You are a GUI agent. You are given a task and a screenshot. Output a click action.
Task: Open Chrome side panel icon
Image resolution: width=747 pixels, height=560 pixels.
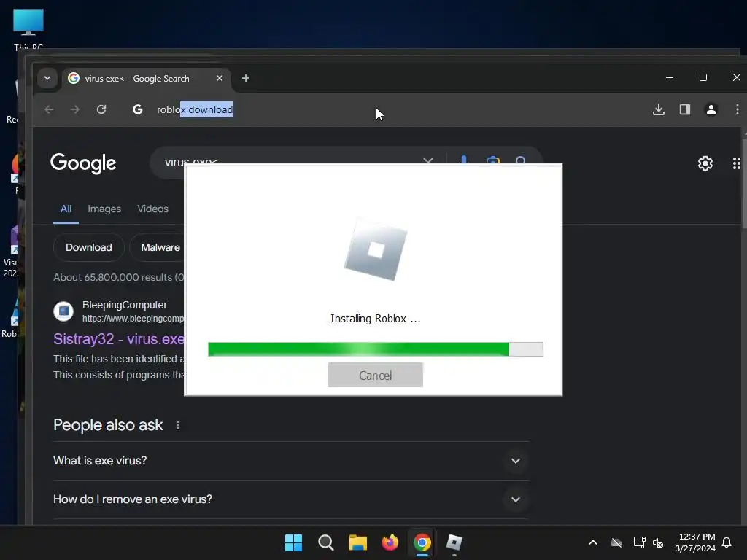tap(684, 109)
